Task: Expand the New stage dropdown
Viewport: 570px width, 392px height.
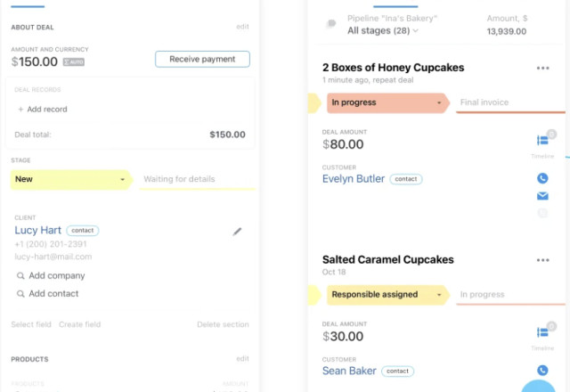Action: coord(122,180)
